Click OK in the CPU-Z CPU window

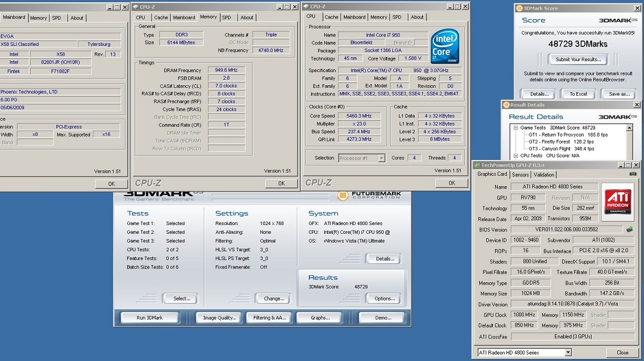coord(452,183)
